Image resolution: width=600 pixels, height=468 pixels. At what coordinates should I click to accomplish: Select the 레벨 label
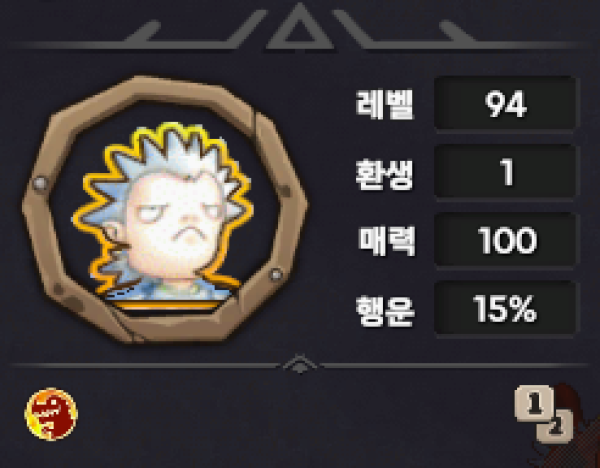(385, 104)
